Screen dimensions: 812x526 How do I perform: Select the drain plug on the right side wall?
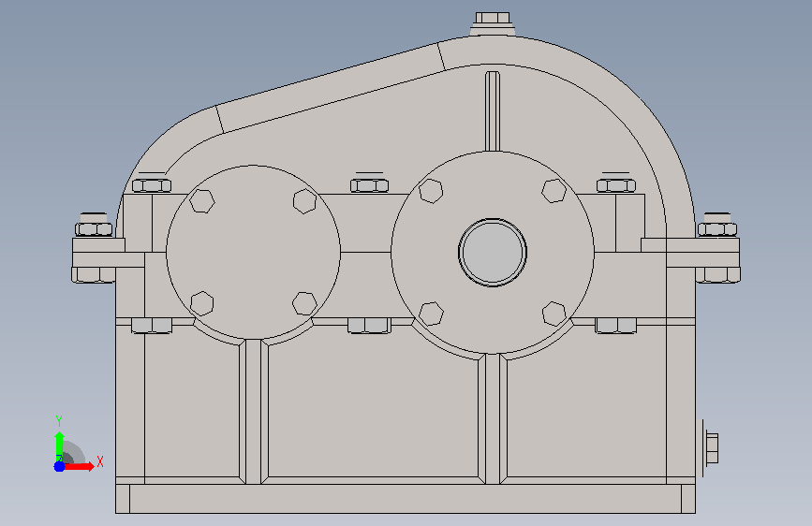(712, 448)
